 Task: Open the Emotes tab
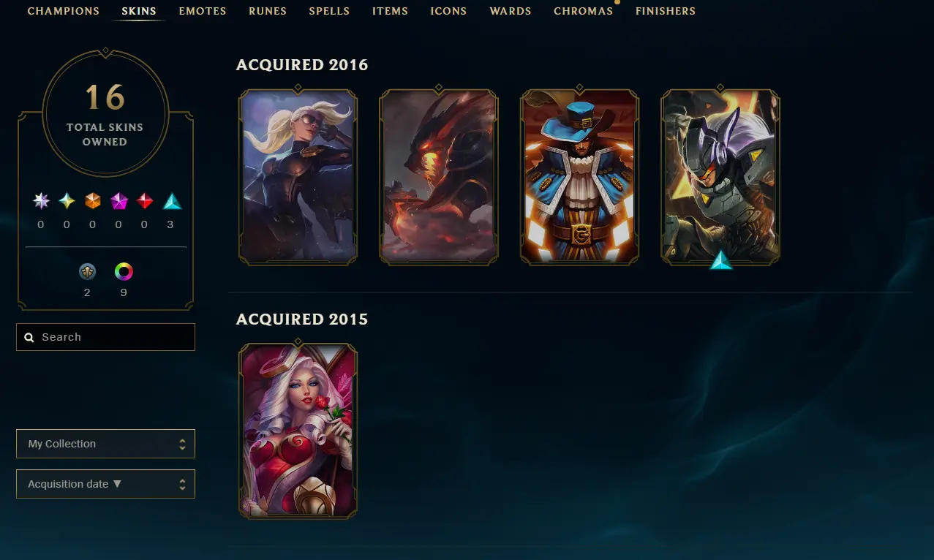[203, 11]
